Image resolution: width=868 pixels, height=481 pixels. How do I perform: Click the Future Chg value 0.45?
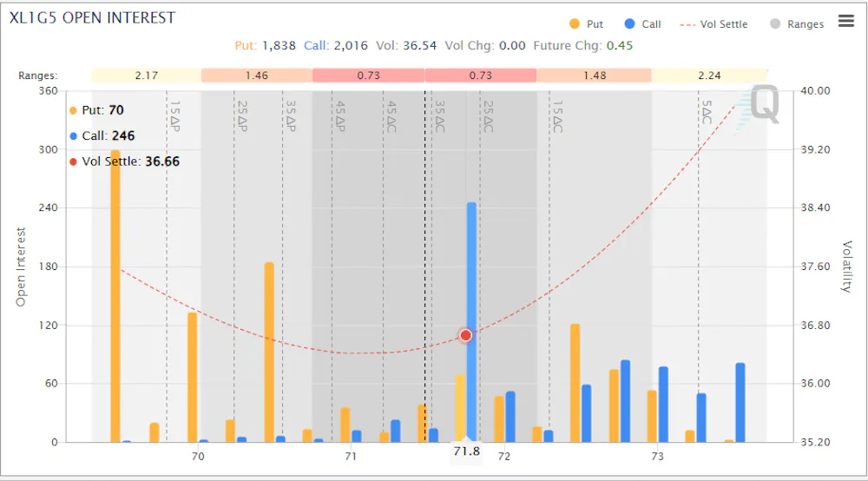pos(620,45)
